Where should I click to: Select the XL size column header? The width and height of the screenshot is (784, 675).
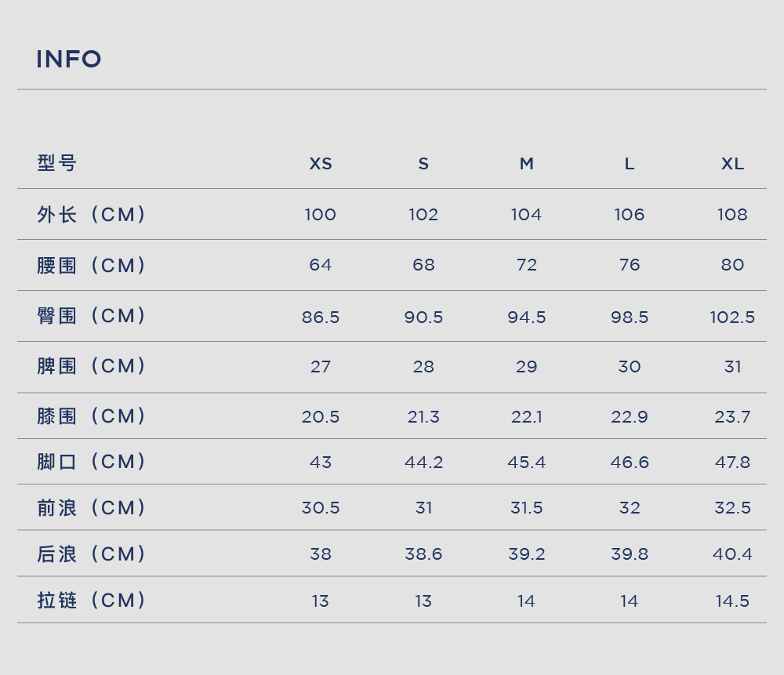pos(732,164)
